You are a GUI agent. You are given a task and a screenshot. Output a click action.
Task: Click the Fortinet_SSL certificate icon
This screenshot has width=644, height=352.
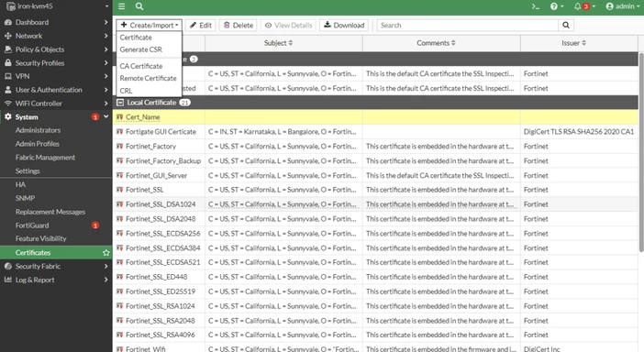pyautogui.click(x=119, y=190)
